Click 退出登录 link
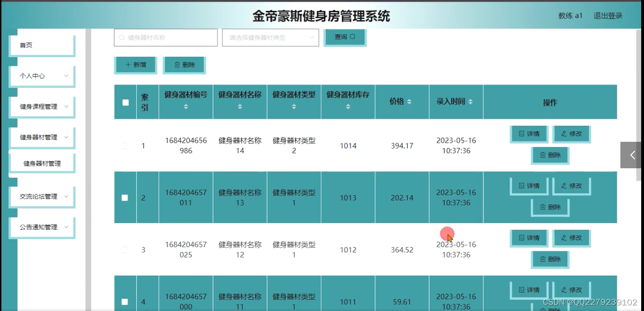This screenshot has height=311, width=644. tap(608, 16)
